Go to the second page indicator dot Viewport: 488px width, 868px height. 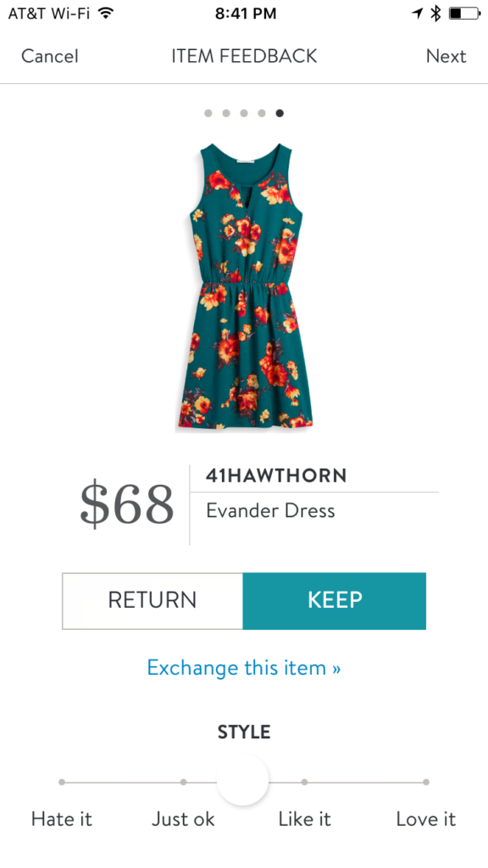click(x=225, y=113)
